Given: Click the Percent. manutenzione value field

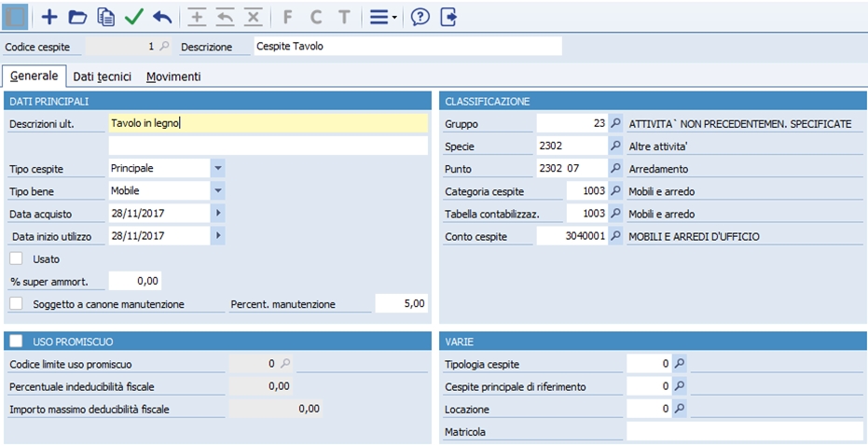Looking at the screenshot, I should pyautogui.click(x=401, y=303).
